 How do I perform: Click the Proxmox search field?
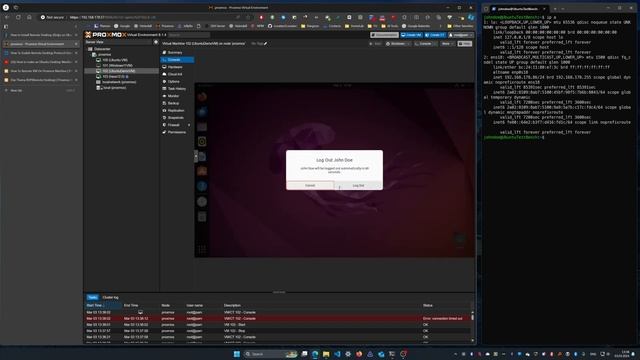pos(189,35)
